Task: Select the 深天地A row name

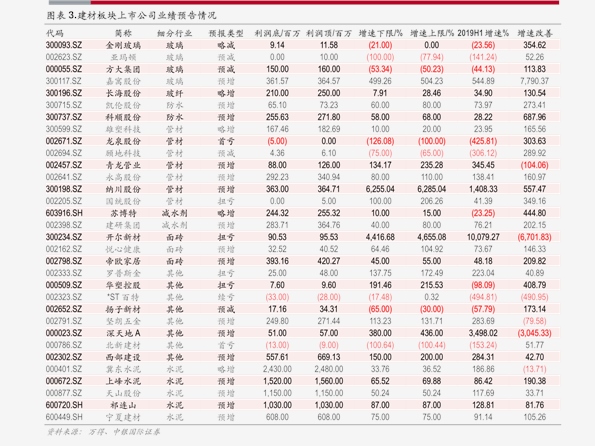Action: [x=123, y=333]
